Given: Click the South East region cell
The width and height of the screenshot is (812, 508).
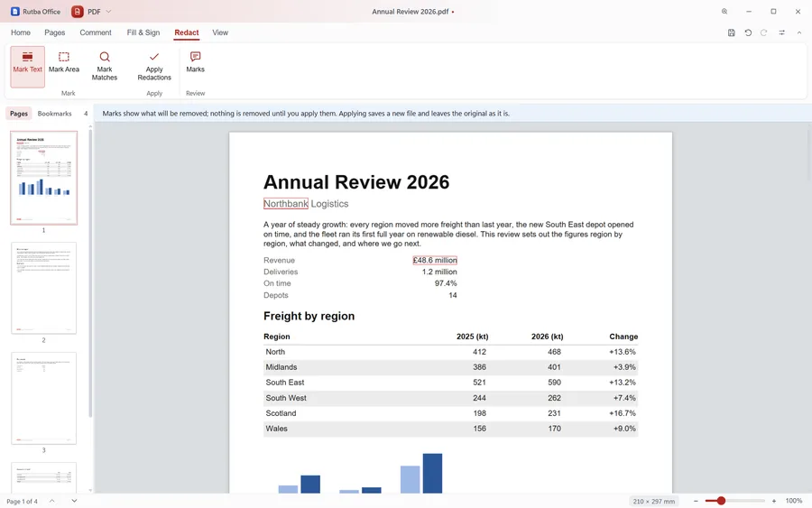Looking at the screenshot, I should coord(285,383).
